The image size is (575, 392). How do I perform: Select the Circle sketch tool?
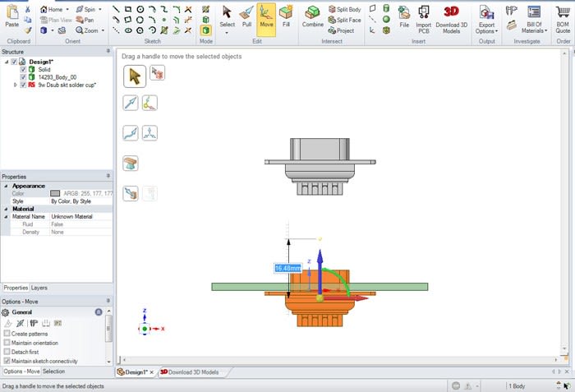point(140,10)
